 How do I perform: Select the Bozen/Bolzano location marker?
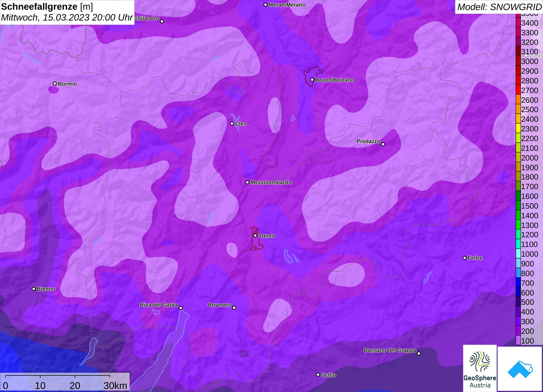pyautogui.click(x=312, y=80)
